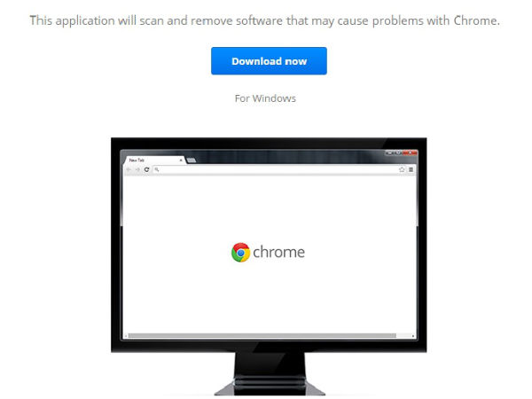Viewport: 532px width, 399px height.
Task: Click the red close button of pictured window
Action: (411, 153)
